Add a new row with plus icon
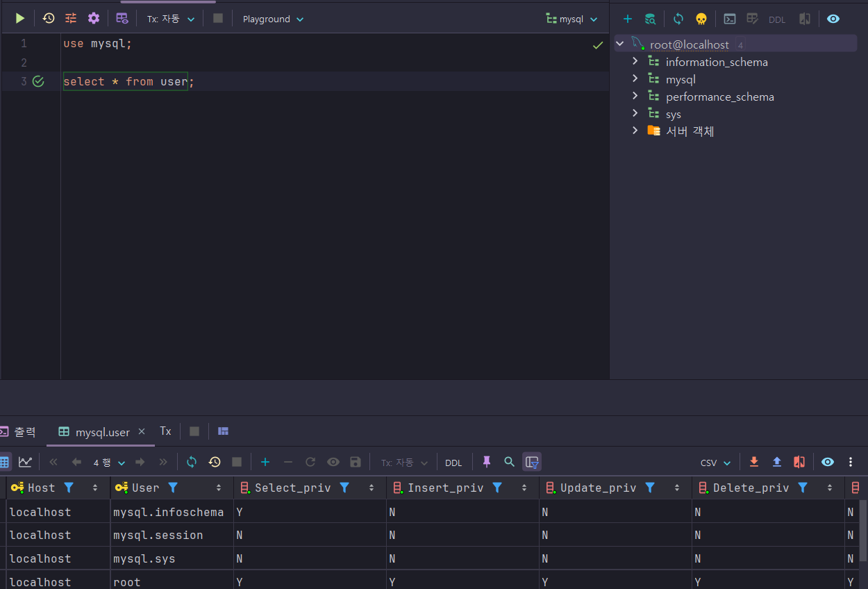Image resolution: width=868 pixels, height=589 pixels. tap(265, 462)
